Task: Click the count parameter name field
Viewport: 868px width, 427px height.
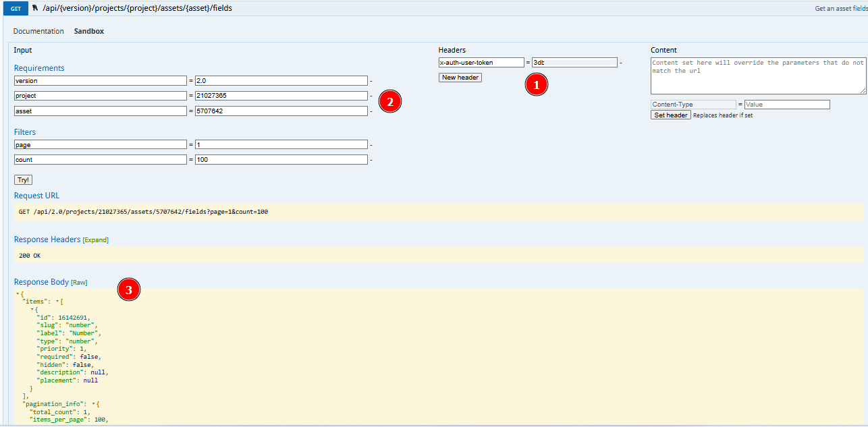Action: coord(100,160)
